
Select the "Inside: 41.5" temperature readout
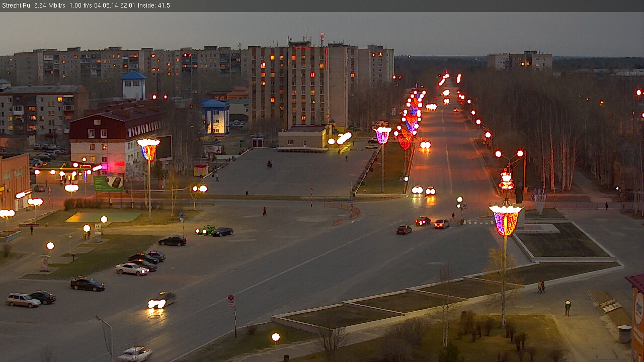click(x=154, y=6)
